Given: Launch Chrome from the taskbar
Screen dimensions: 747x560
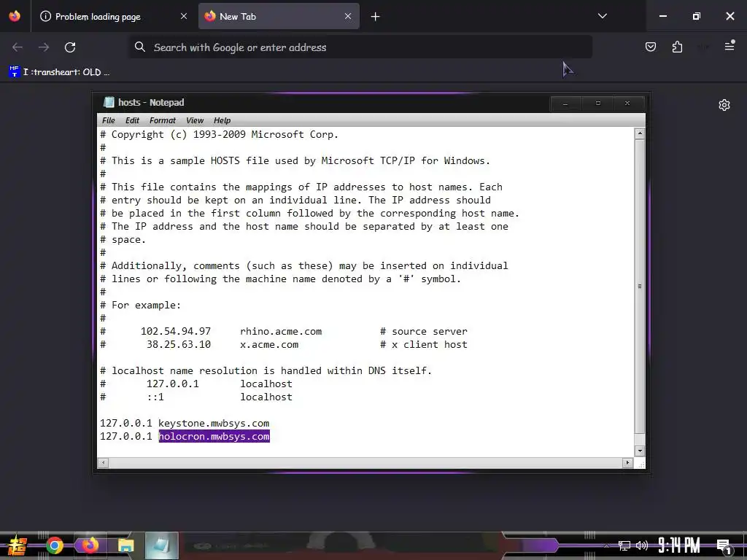Looking at the screenshot, I should click(54, 545).
